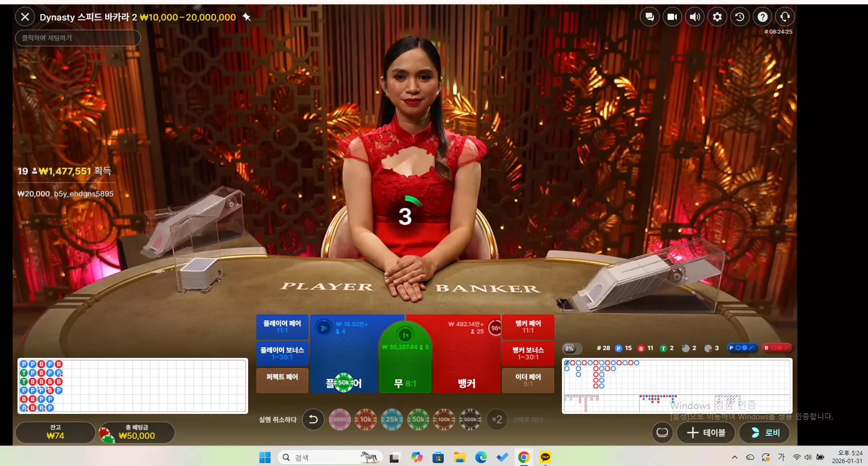
Task: Select the teal 25k chip
Action: pos(392,419)
